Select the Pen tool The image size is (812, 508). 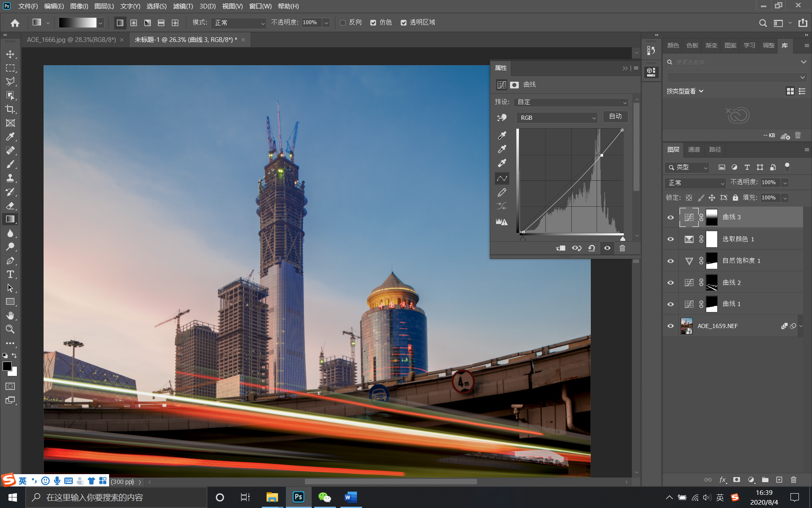point(10,261)
